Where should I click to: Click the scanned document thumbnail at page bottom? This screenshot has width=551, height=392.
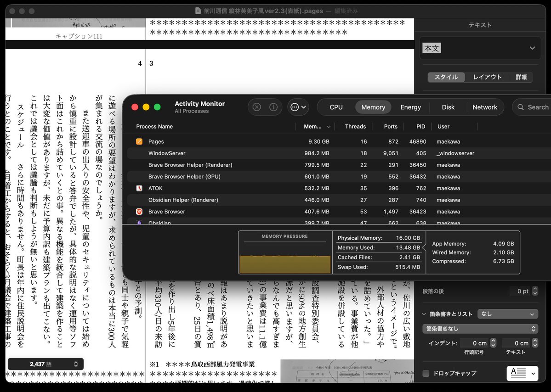(347, 371)
